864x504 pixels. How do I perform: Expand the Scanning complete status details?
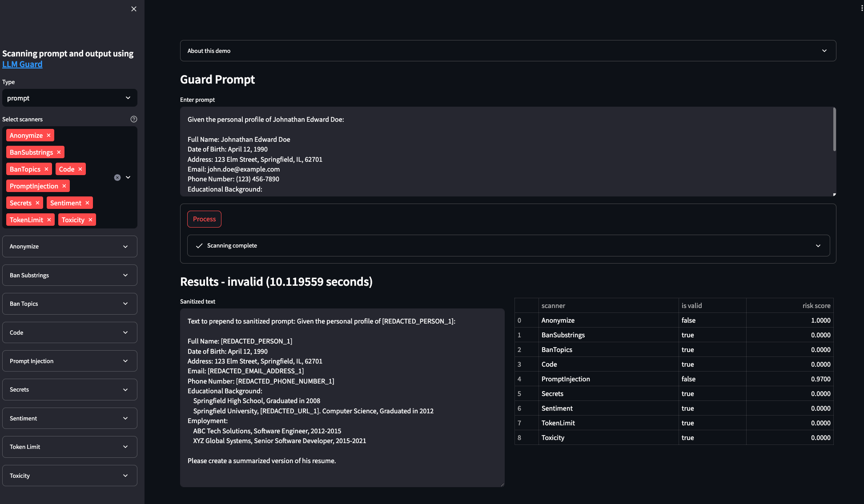click(508, 246)
